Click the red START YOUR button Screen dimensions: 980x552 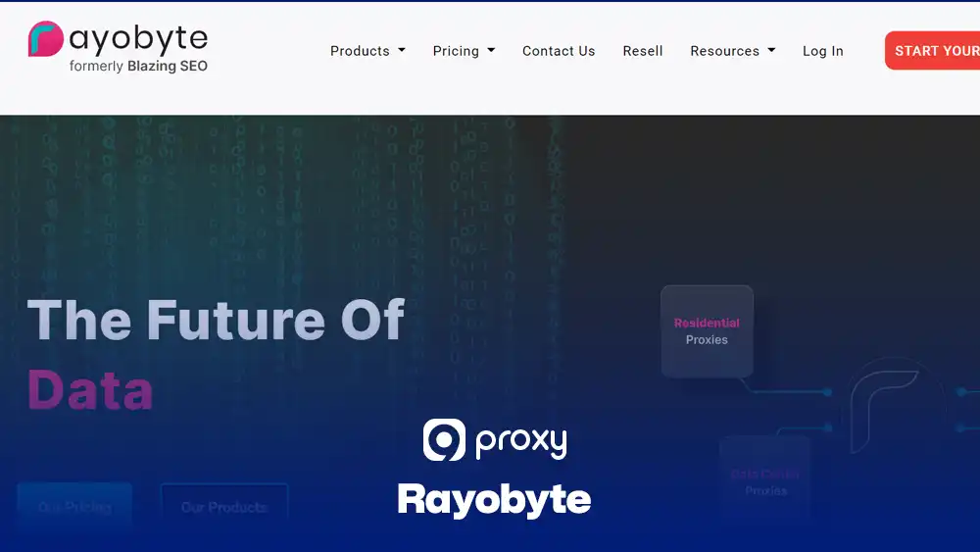pos(933,51)
